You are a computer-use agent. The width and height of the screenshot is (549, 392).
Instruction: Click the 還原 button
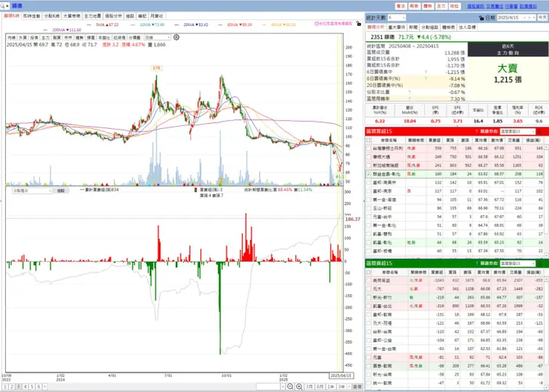click(x=357, y=386)
